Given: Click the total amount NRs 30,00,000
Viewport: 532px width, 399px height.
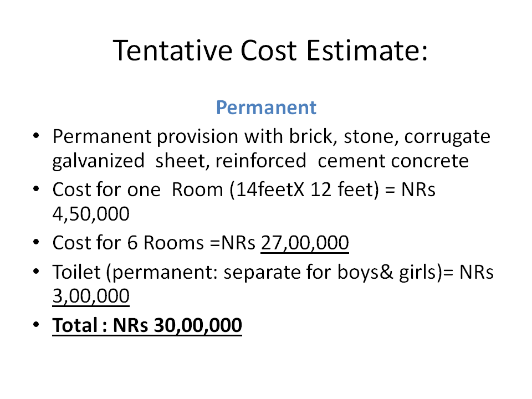Looking at the screenshot, I should coord(177,325).
